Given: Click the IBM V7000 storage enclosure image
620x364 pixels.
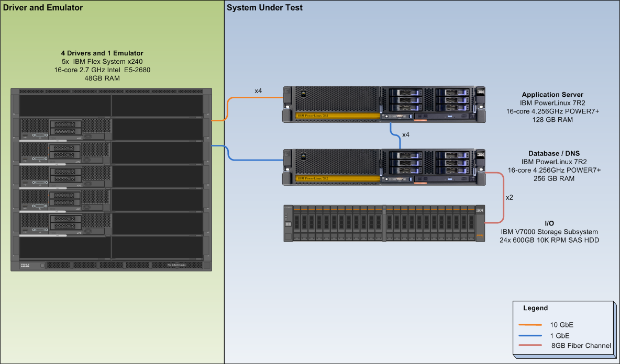Looking at the screenshot, I should click(383, 223).
